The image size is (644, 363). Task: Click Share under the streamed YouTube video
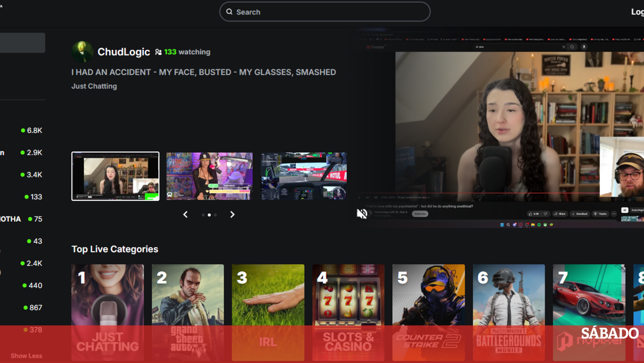click(560, 214)
